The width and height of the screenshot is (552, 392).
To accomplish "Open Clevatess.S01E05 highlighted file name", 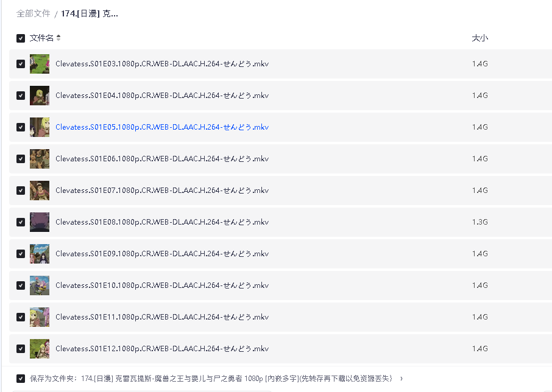I will coord(161,127).
